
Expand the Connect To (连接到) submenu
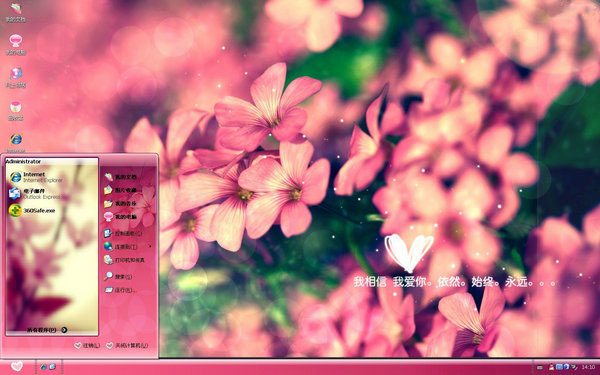coord(128,246)
